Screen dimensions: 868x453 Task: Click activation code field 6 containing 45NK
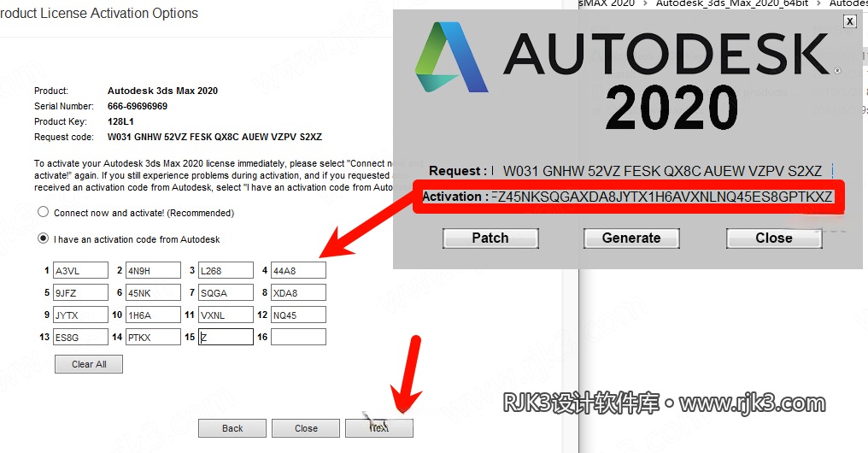point(153,292)
